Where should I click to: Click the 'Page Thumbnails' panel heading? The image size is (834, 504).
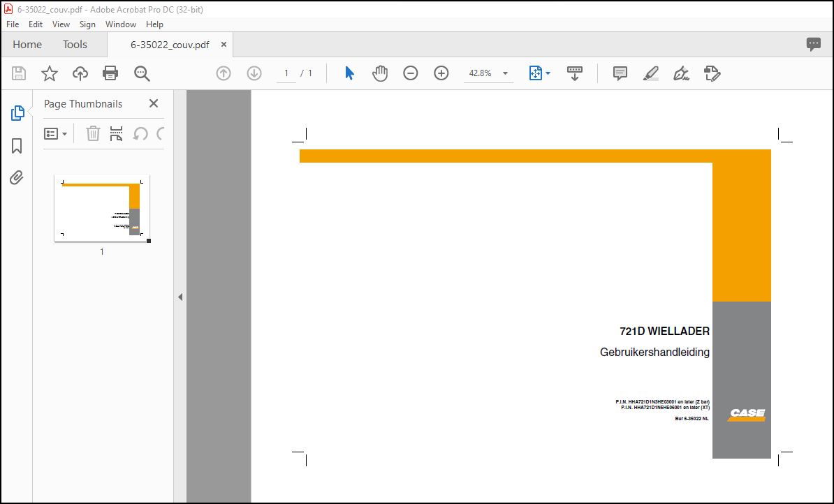(x=83, y=104)
